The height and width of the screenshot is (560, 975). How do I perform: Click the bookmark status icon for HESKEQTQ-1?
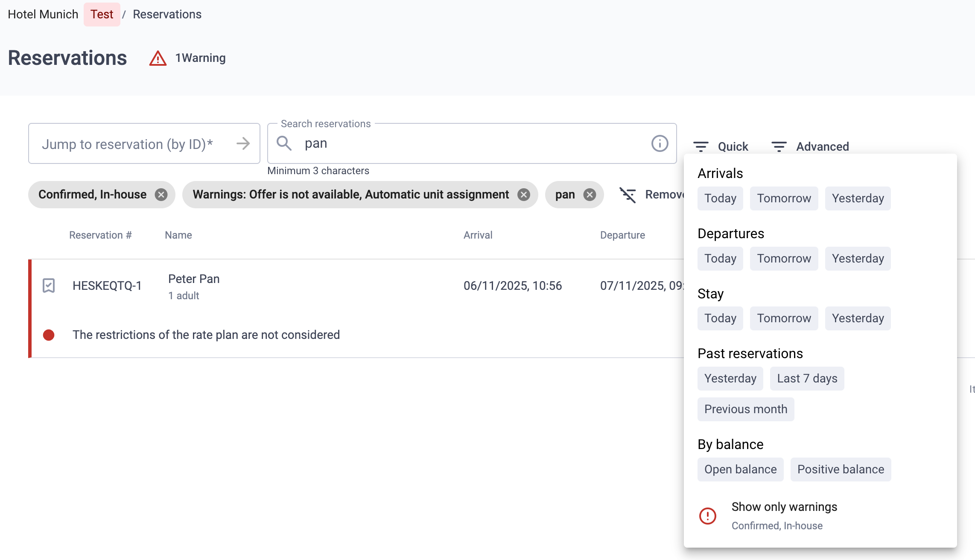point(49,286)
